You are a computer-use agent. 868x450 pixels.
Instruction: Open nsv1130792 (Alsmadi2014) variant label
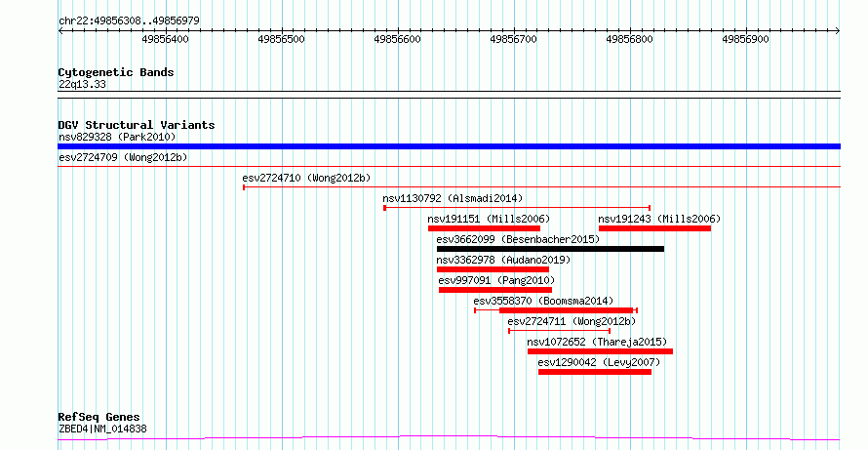point(453,198)
